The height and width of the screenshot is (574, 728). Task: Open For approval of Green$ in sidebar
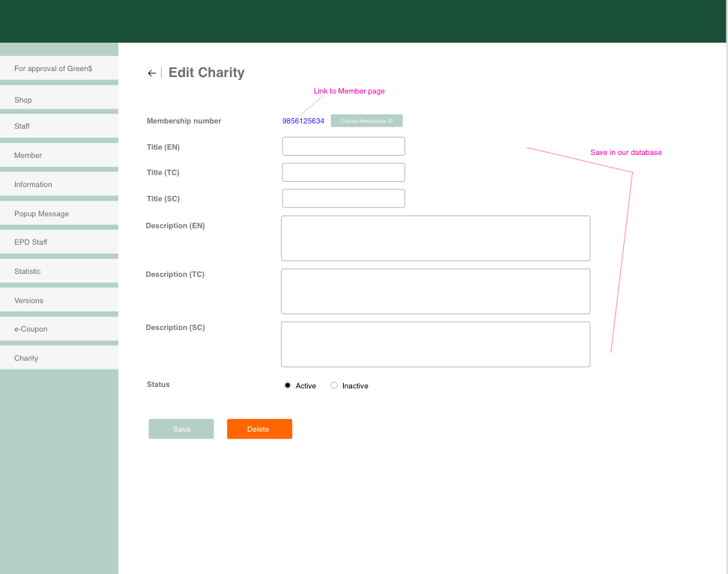59,68
